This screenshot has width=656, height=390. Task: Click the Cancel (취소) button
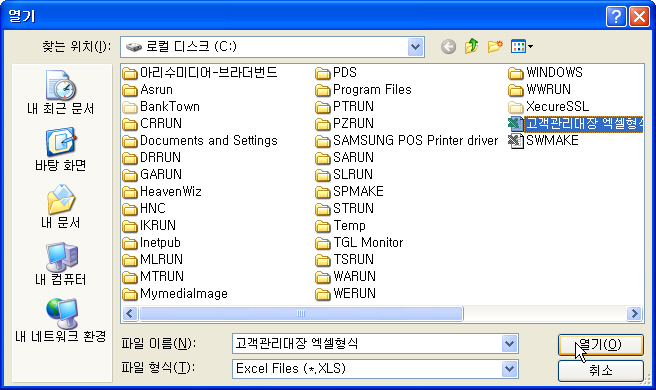(601, 370)
